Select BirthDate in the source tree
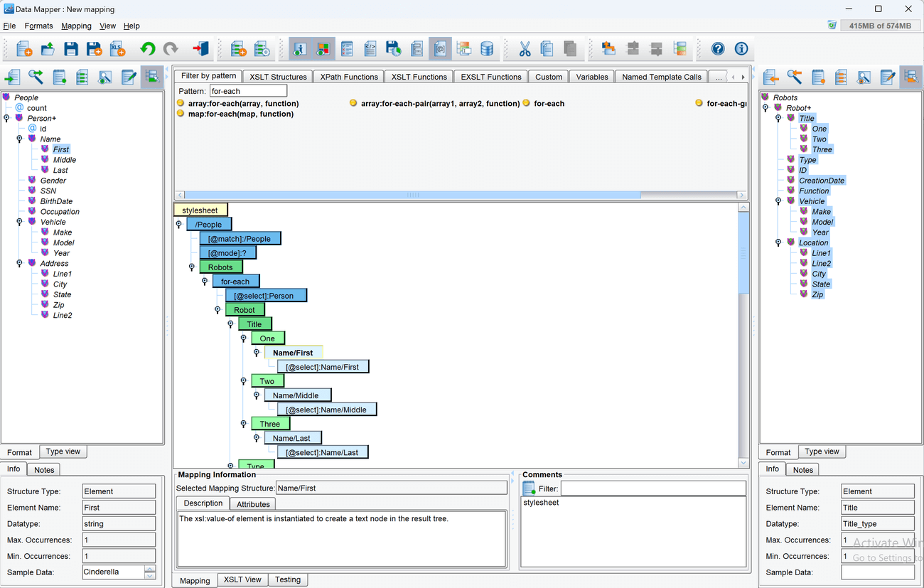 point(56,201)
